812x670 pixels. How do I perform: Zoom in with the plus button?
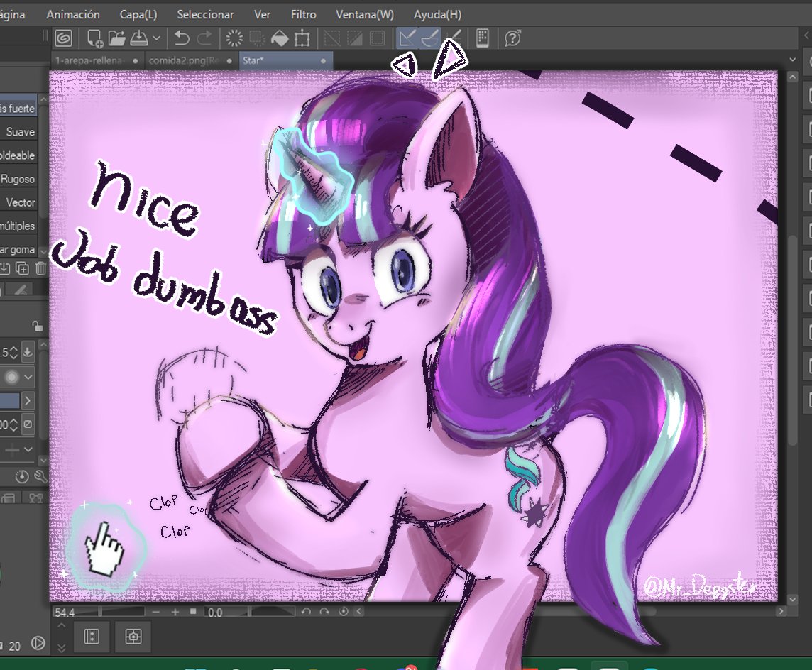(175, 612)
